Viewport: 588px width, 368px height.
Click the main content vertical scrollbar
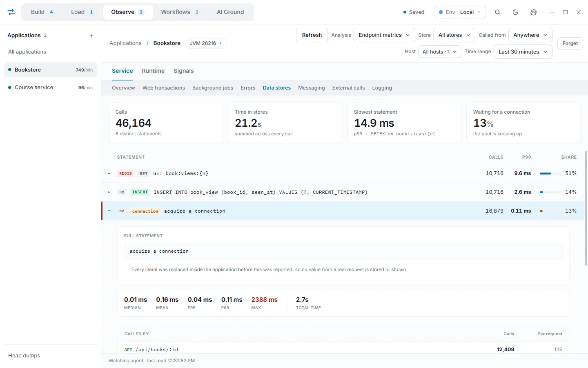pyautogui.click(x=586, y=209)
